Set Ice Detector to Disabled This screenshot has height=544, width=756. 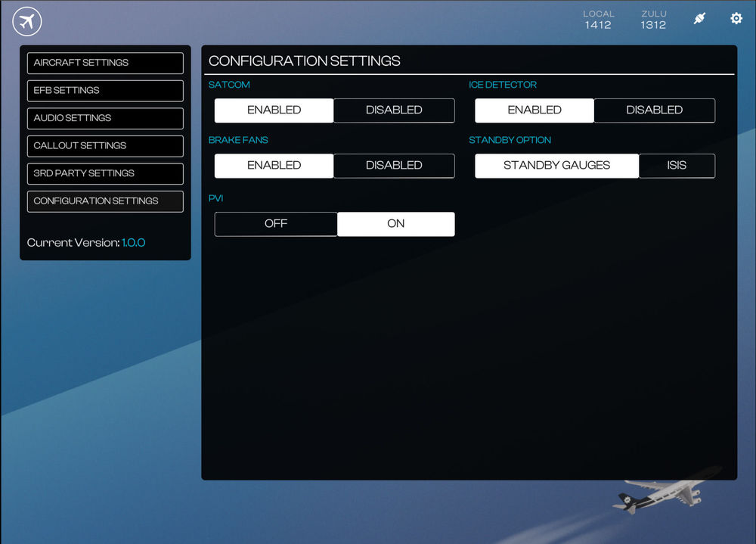[654, 110]
